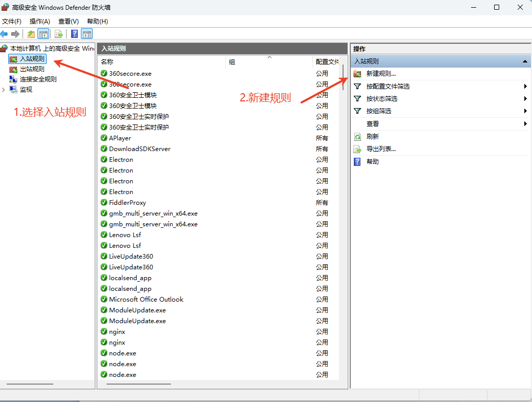532x402 pixels.
Task: Click the export list toolbar icon
Action: [59, 34]
